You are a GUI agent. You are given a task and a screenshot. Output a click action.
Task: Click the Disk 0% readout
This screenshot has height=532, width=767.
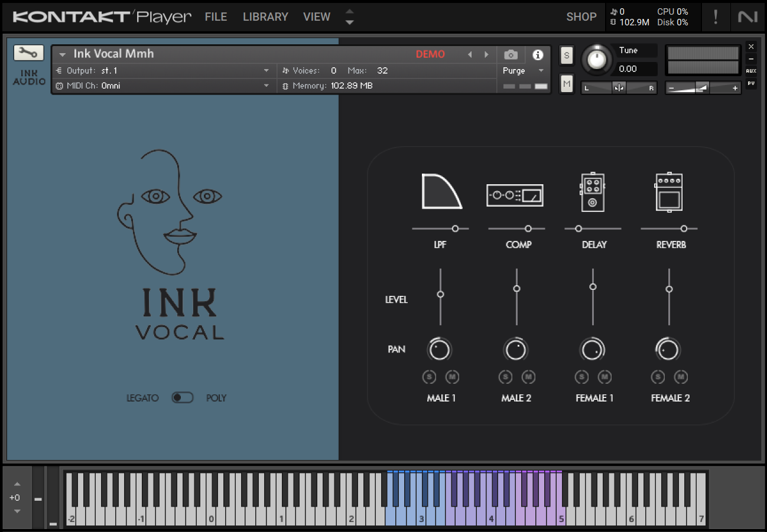(x=672, y=22)
